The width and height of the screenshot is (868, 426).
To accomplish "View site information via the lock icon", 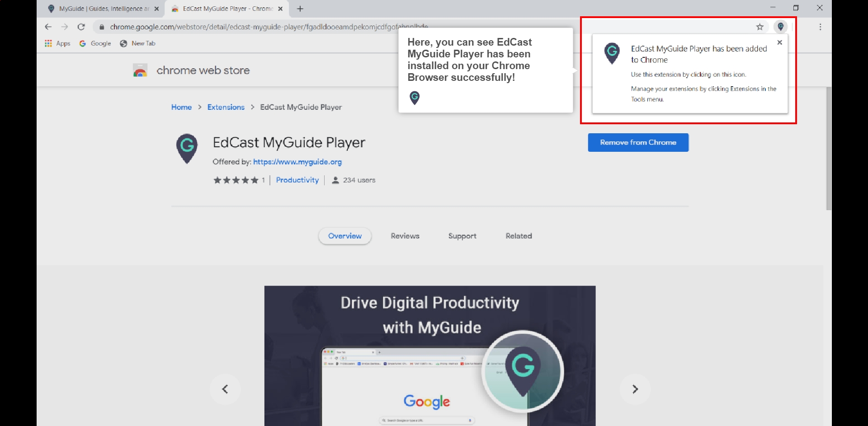I will (x=102, y=27).
